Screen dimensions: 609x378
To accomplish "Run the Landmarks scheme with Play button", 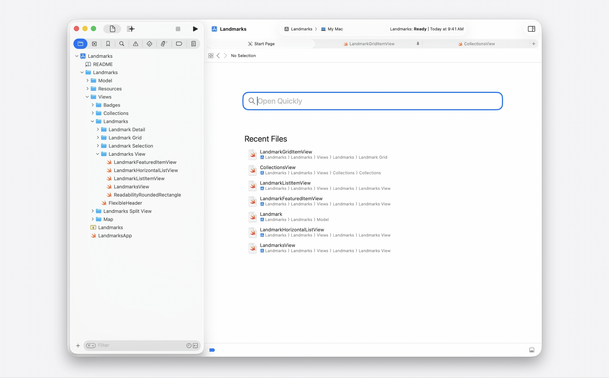I will [x=195, y=29].
